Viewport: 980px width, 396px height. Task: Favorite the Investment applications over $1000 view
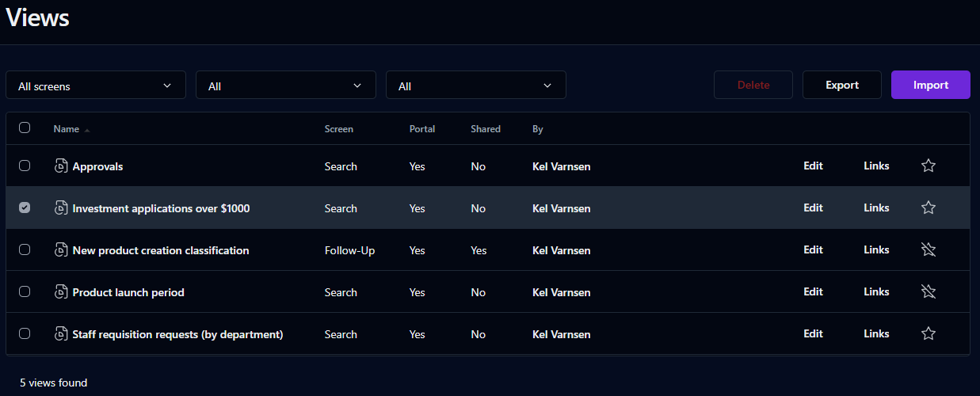click(x=929, y=208)
